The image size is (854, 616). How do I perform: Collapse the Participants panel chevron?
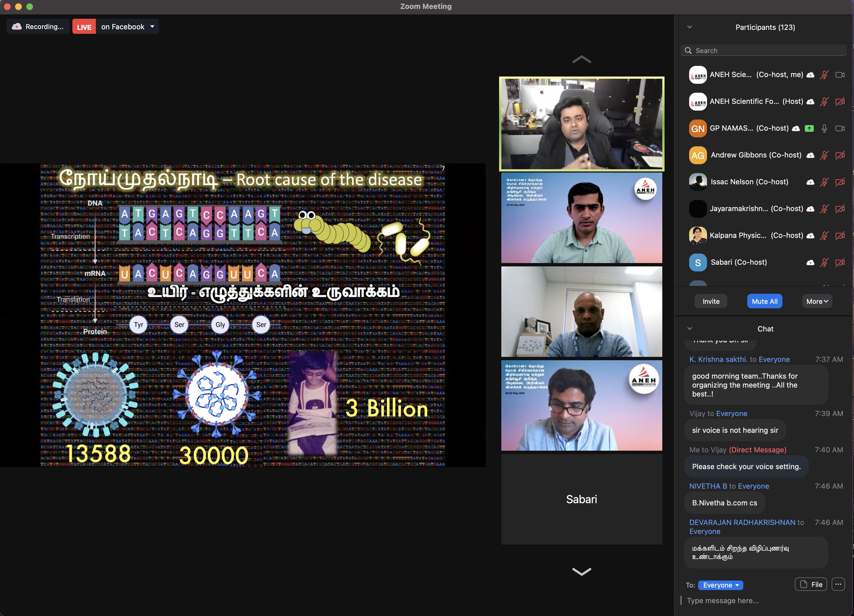[689, 27]
